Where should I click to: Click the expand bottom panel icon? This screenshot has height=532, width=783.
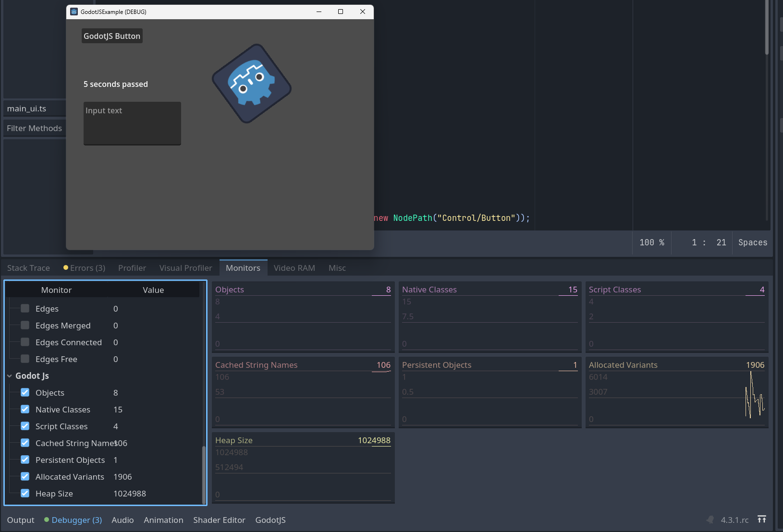tap(762, 520)
